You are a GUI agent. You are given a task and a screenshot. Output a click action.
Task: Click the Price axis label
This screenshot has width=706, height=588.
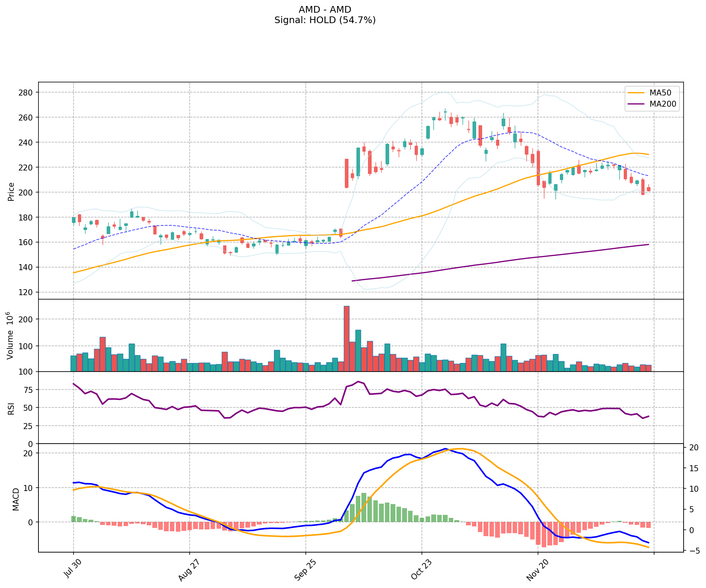11,191
